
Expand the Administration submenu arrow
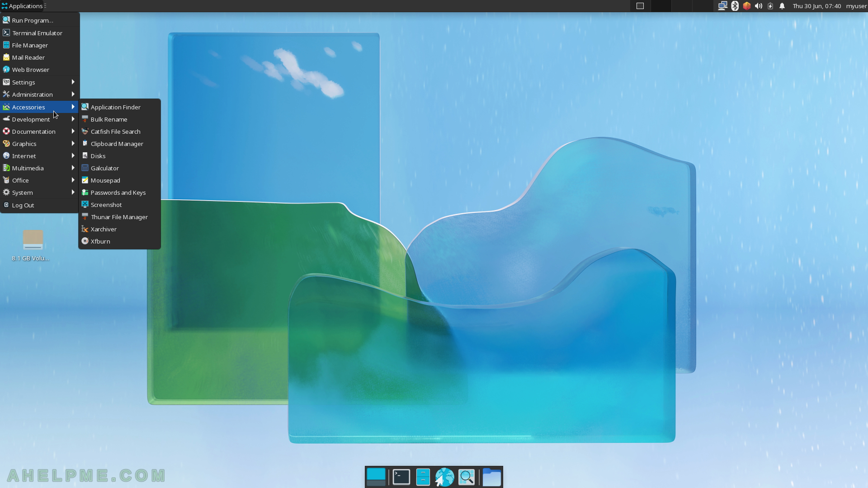pyautogui.click(x=73, y=94)
